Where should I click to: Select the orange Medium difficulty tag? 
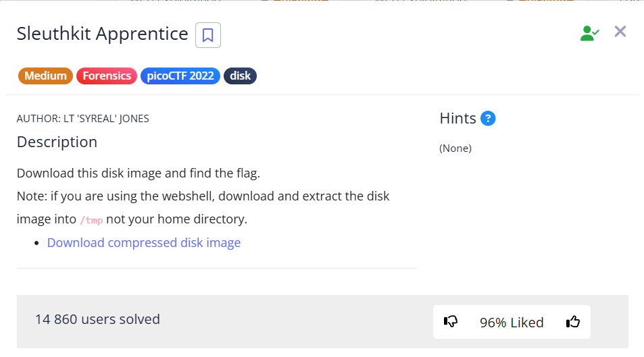point(46,76)
